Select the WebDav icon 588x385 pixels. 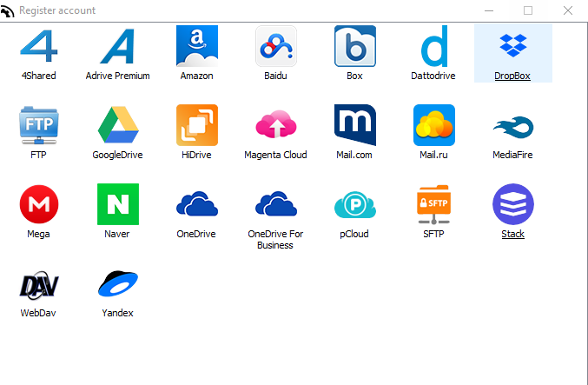(38, 285)
